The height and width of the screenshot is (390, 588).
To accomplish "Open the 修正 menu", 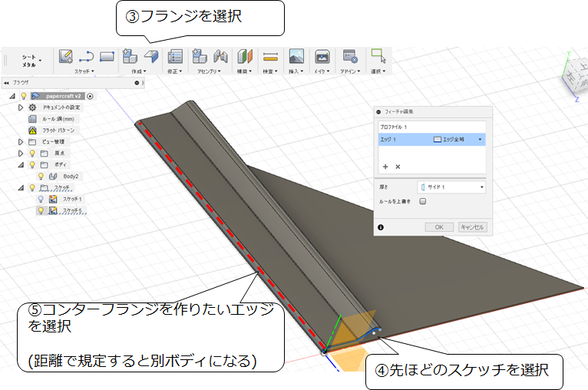I will tap(174, 71).
